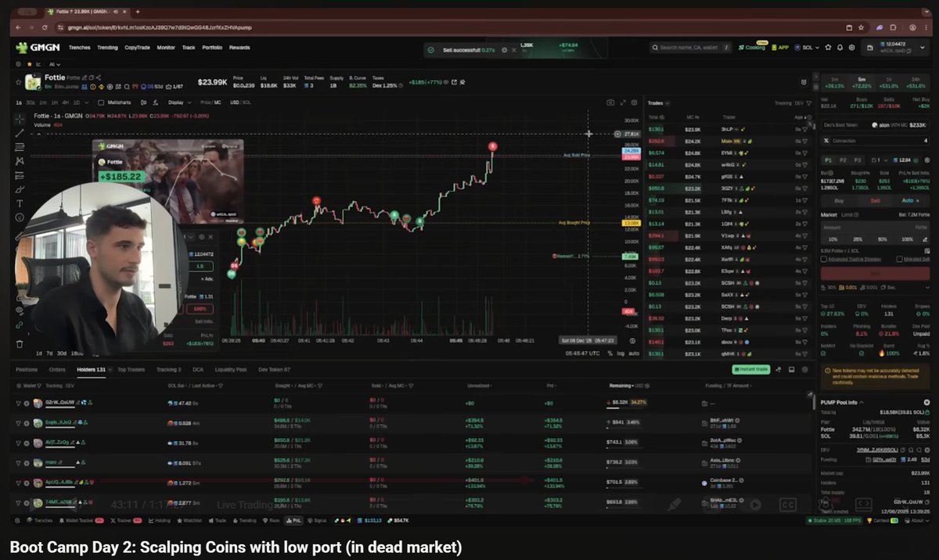Enable the Migrated Sell checkbox
Viewport: 939px width, 560px height.
(900, 259)
